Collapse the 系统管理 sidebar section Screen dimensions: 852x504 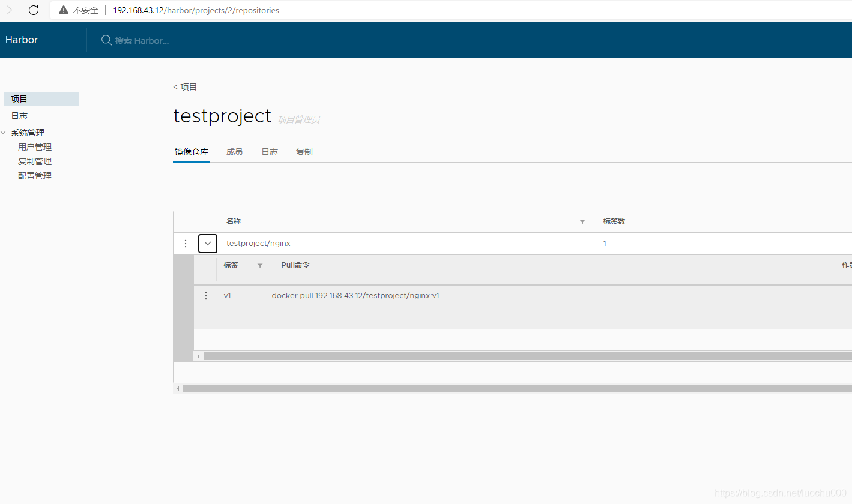point(4,133)
